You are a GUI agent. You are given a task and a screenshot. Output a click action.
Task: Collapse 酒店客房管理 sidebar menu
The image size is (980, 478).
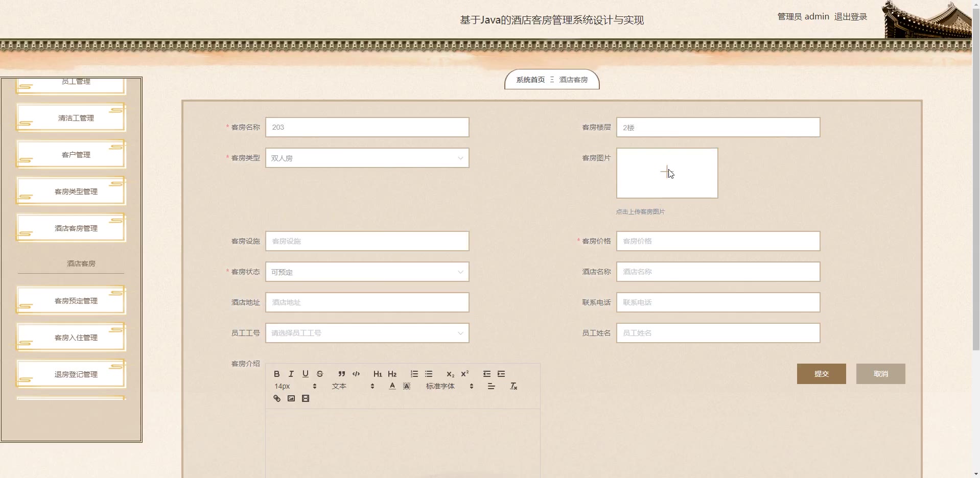click(x=72, y=228)
